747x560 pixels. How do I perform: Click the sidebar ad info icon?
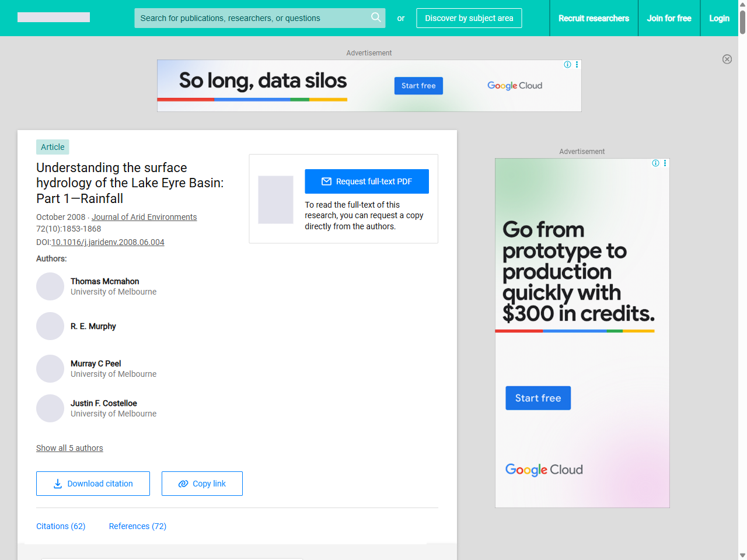coord(655,163)
